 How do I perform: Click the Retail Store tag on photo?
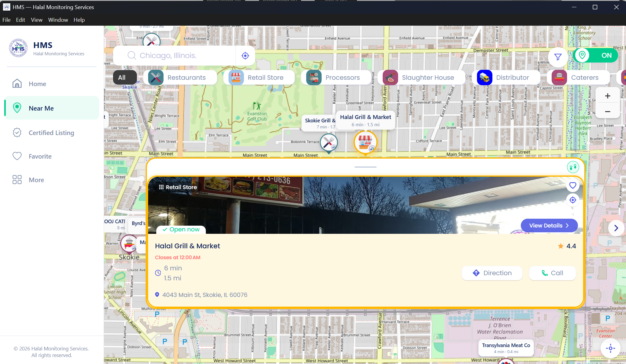click(178, 187)
